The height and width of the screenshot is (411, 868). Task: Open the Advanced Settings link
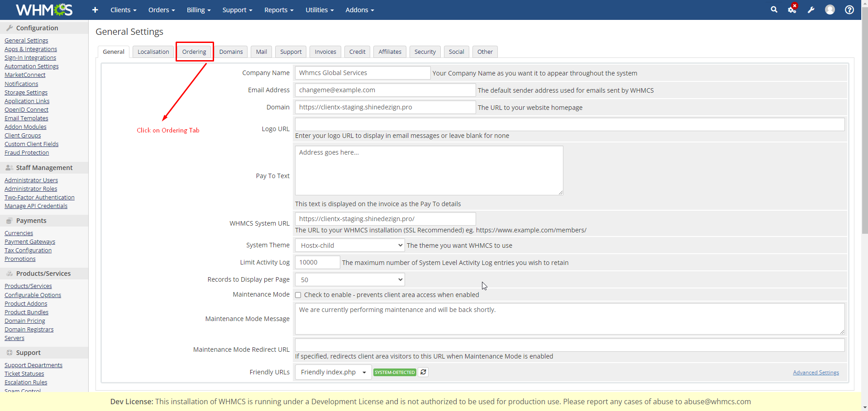pyautogui.click(x=816, y=373)
